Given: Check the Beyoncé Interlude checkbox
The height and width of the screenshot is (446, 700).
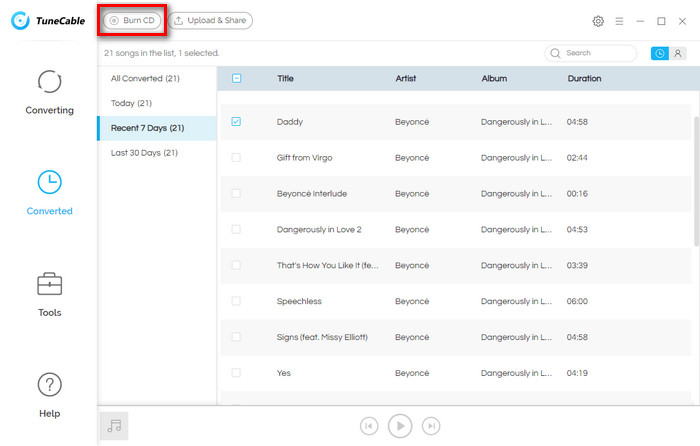Looking at the screenshot, I should point(236,193).
